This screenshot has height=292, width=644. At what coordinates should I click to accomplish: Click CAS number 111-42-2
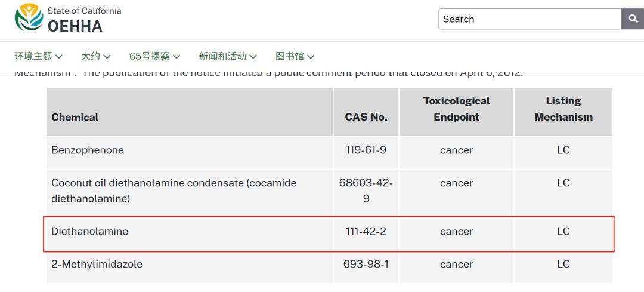[x=366, y=232]
